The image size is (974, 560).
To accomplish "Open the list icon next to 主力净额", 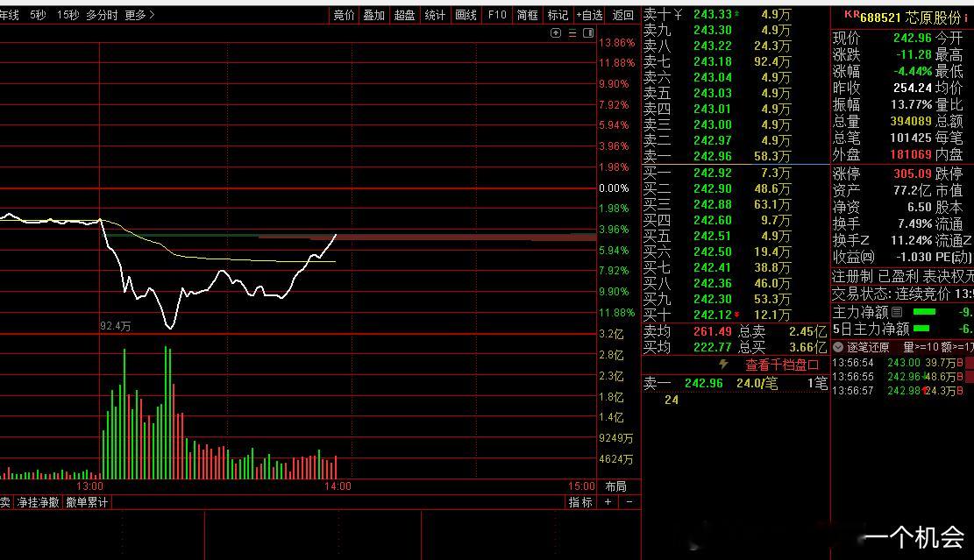I will coord(897,312).
